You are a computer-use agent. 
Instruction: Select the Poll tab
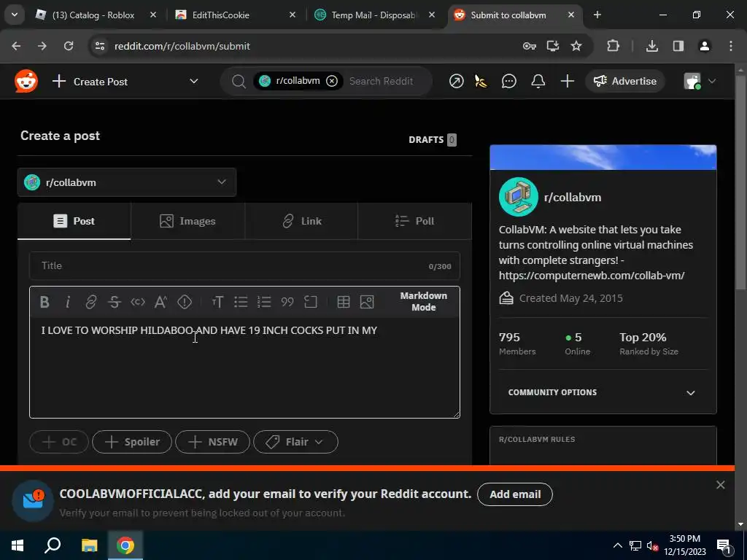(x=415, y=221)
